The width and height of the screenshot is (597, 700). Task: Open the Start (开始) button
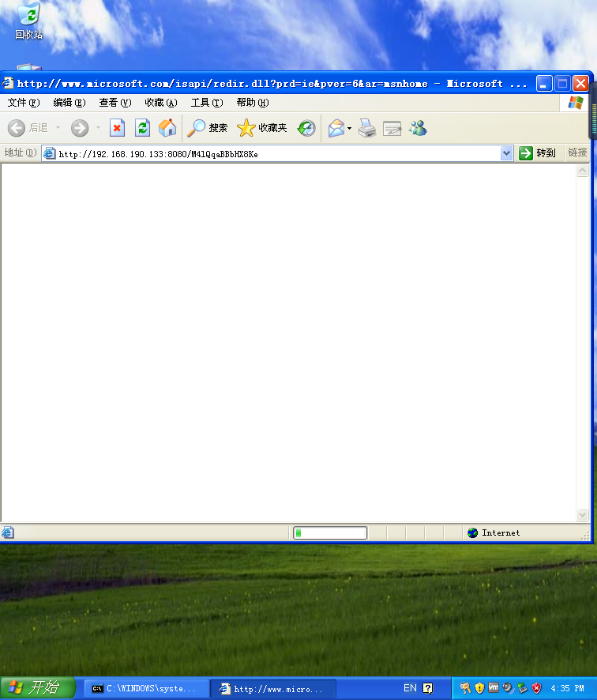tap(37, 688)
